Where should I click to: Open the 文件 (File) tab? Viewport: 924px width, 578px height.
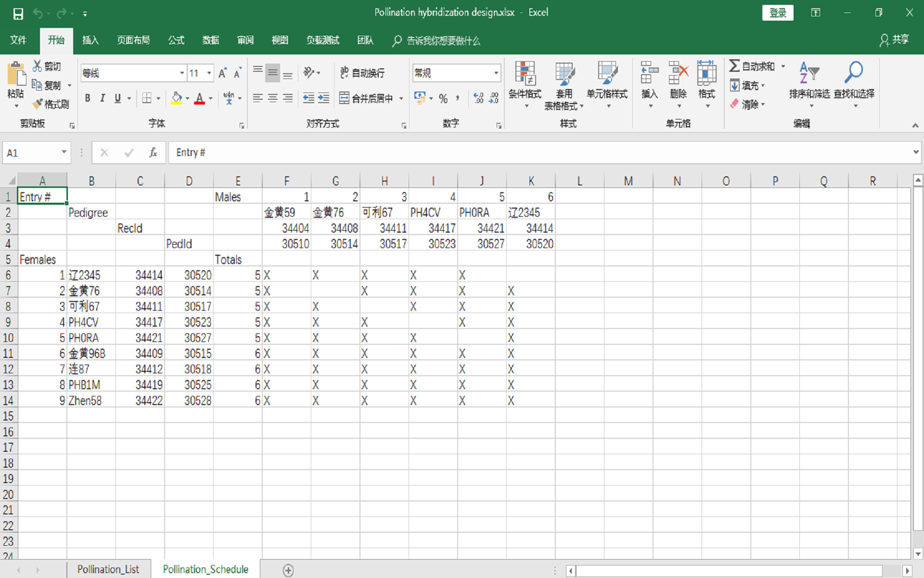pos(18,40)
